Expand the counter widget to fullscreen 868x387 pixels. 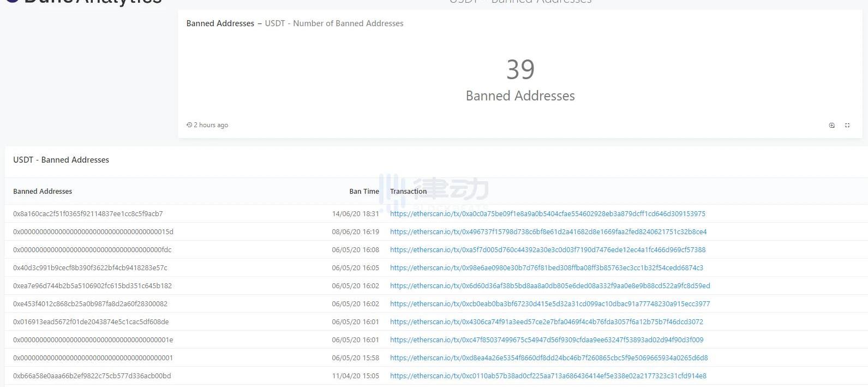coord(847,126)
